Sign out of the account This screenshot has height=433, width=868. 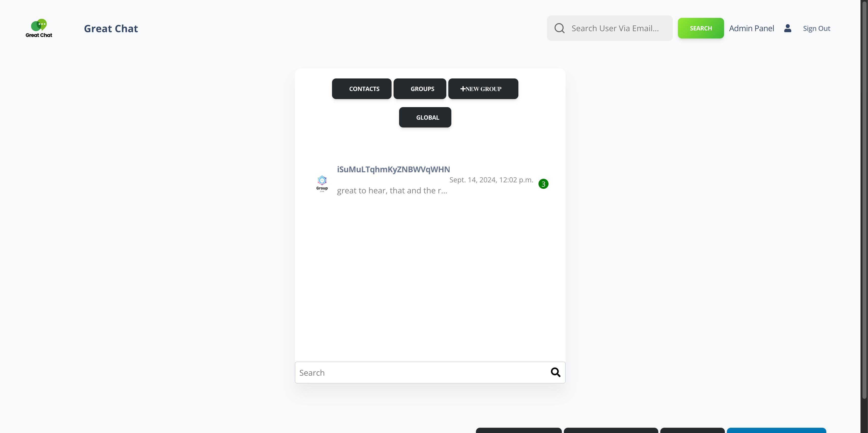coord(816,28)
